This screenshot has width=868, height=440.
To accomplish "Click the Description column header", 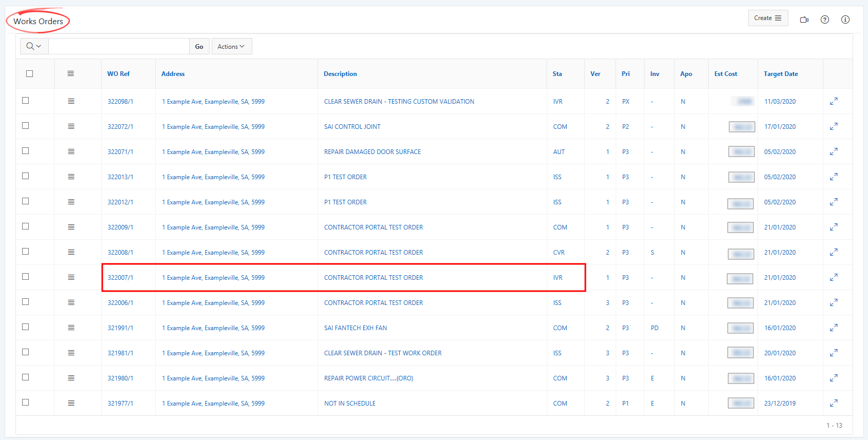I will 340,74.
